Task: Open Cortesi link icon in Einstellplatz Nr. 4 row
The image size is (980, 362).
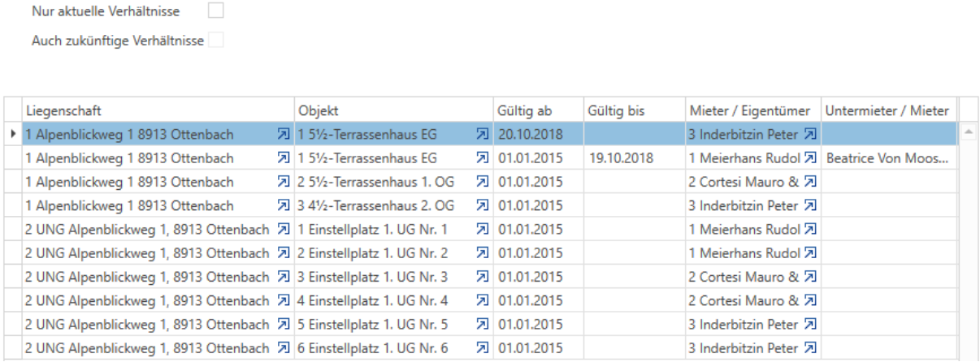Action: click(x=809, y=300)
